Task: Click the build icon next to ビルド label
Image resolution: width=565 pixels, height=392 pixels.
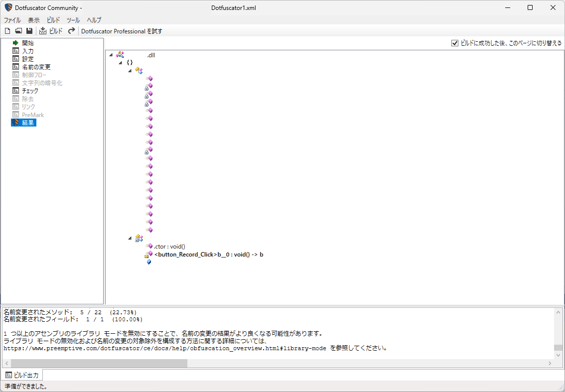Action: [43, 31]
